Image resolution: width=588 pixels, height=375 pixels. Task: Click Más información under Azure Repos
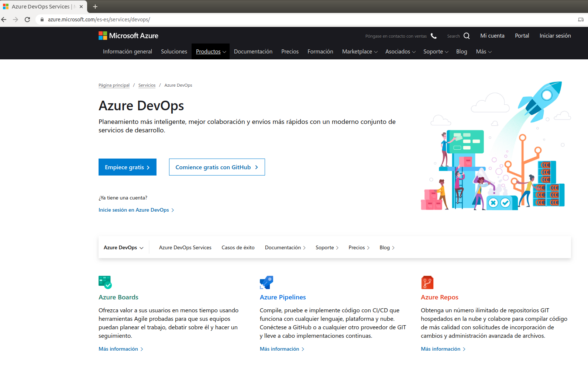tap(443, 349)
